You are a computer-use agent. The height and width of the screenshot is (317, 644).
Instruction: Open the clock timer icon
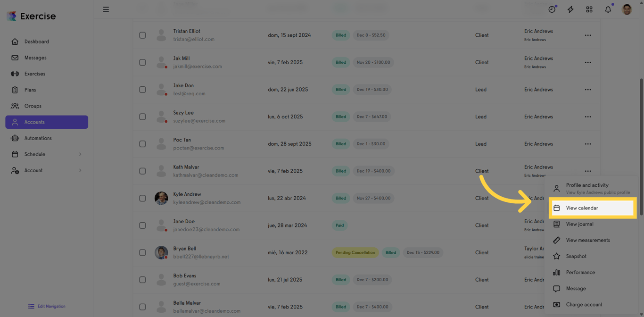552,9
